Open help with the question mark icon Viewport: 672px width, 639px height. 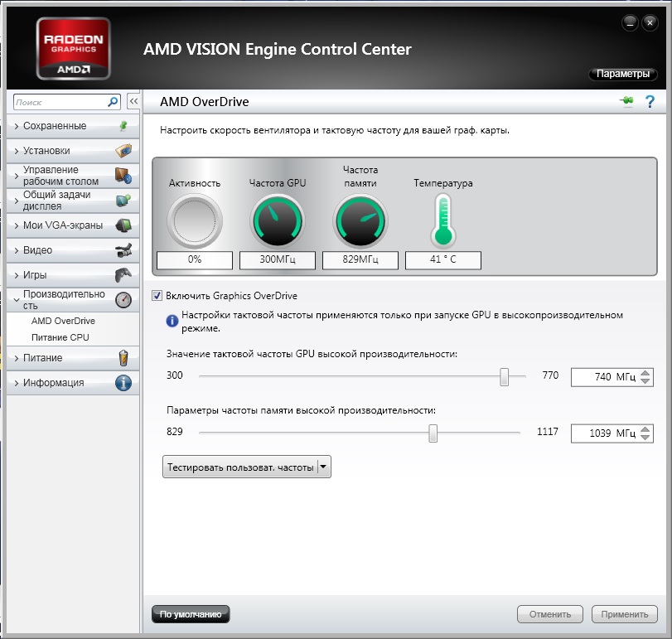pyautogui.click(x=650, y=102)
